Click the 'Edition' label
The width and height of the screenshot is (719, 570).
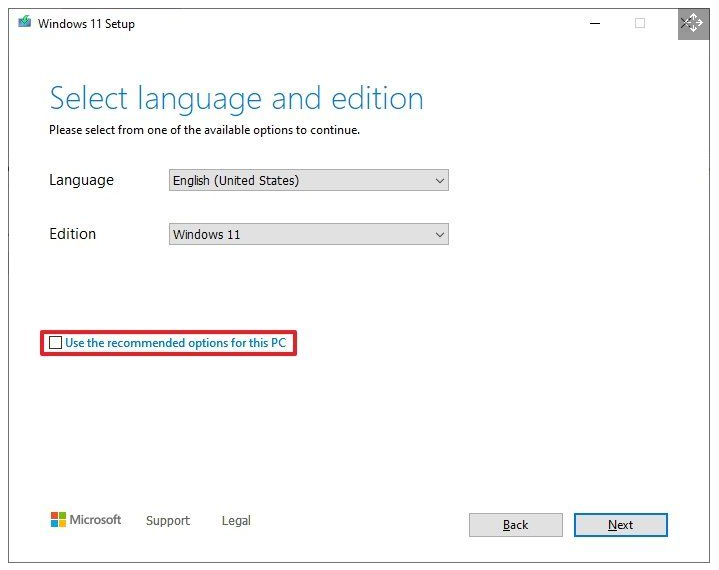(72, 234)
